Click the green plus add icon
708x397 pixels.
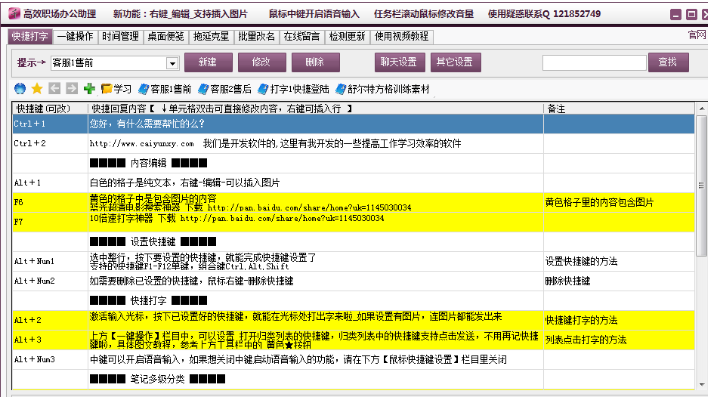[89, 89]
